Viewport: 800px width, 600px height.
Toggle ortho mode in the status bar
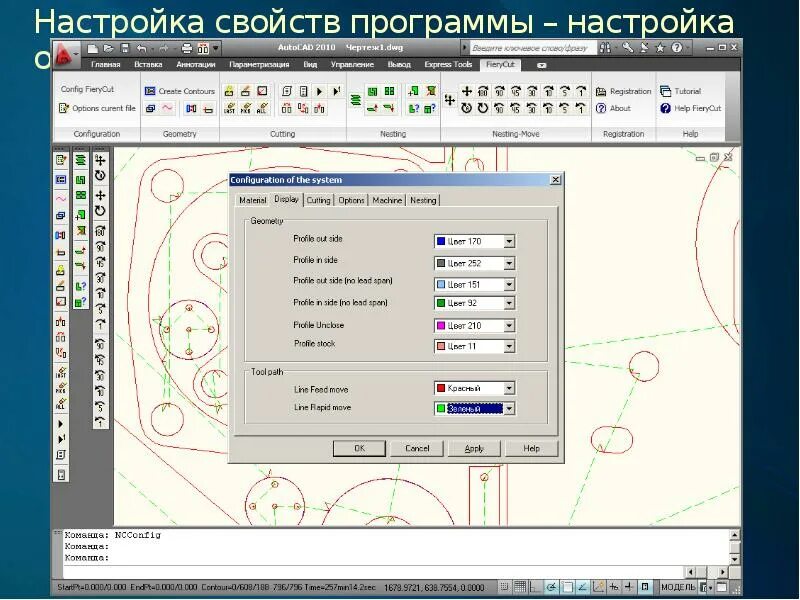[535, 587]
